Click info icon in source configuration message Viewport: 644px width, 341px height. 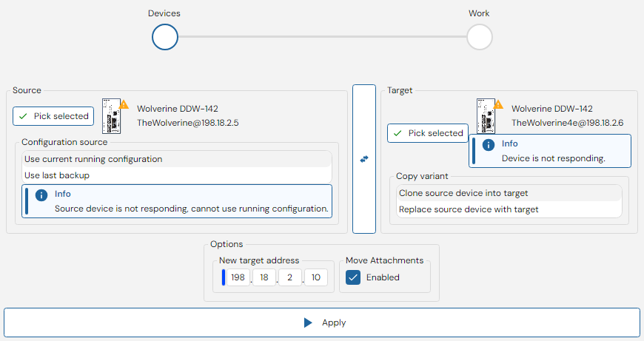coord(41,195)
